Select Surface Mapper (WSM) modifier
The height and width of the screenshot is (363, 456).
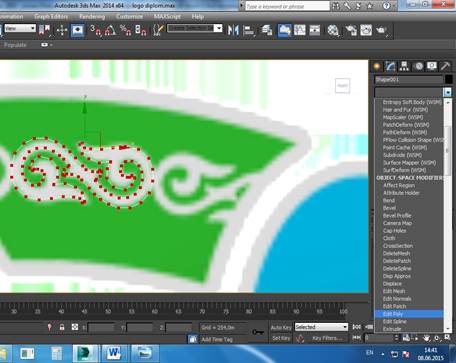409,163
